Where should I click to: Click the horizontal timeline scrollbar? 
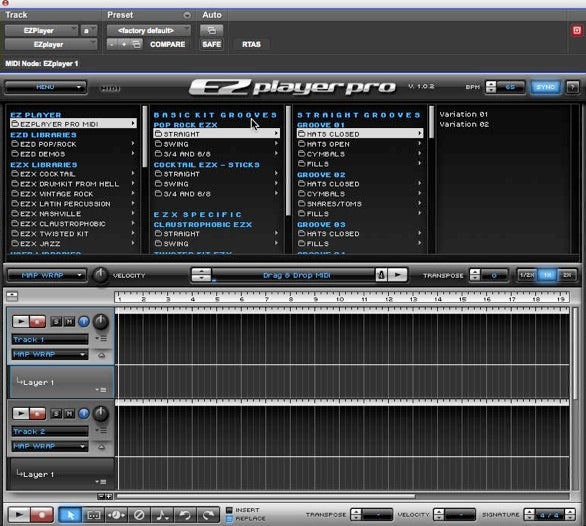(266, 496)
